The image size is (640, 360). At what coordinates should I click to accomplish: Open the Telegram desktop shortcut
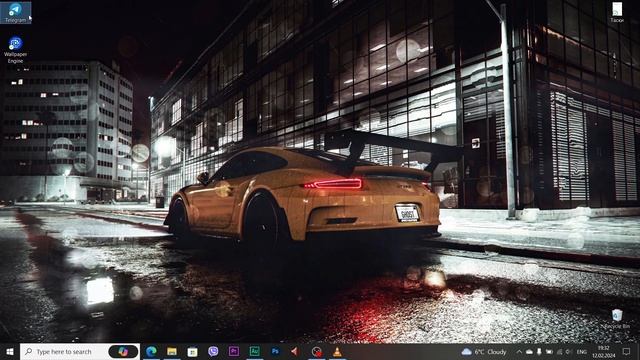(x=16, y=13)
